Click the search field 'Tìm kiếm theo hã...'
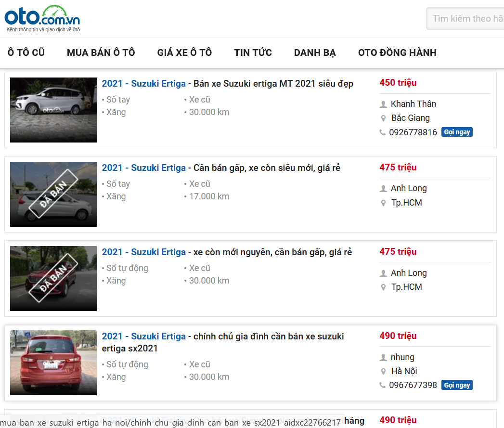The image size is (504, 428). click(465, 19)
